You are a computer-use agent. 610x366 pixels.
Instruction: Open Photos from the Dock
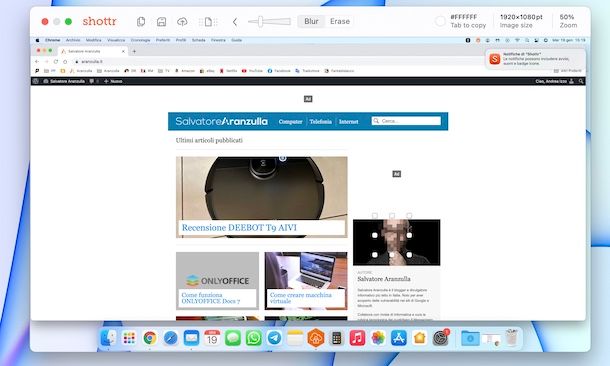click(x=378, y=338)
